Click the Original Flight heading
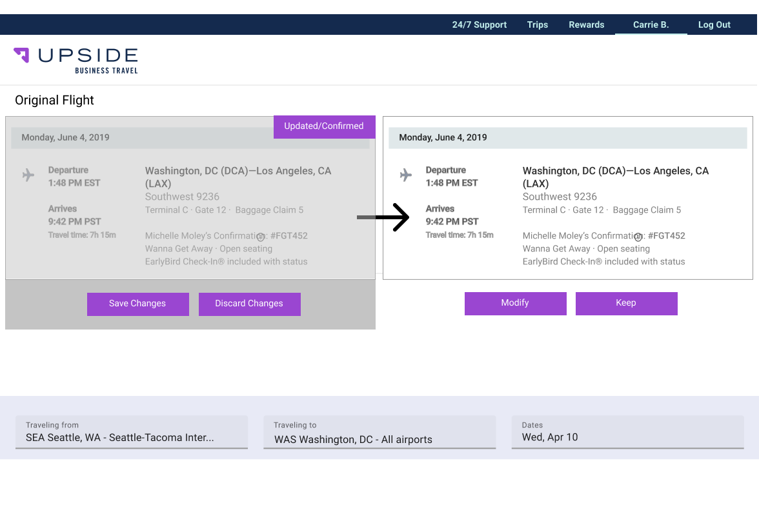 (54, 100)
